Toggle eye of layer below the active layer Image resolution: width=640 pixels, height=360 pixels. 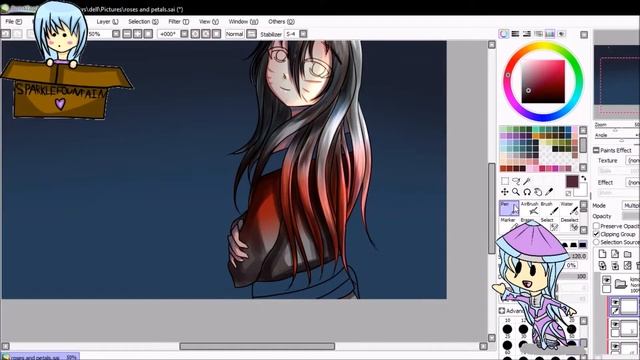click(615, 324)
